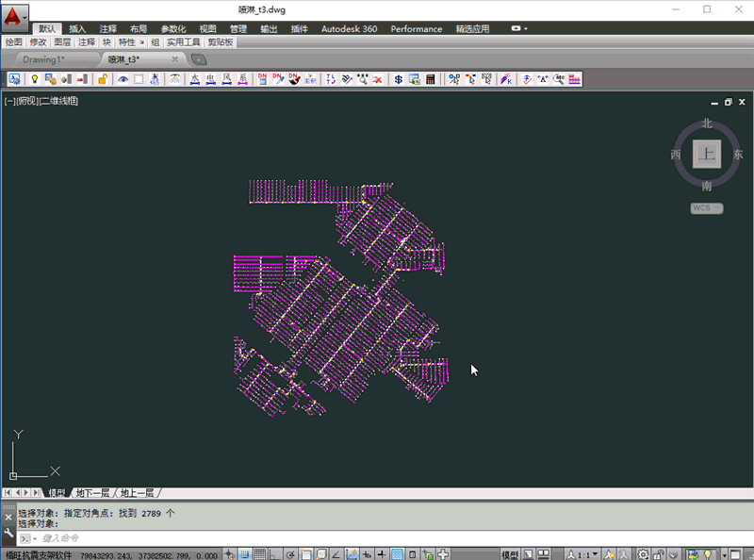Screen dimensions: 754x560
Task: Click the new drawing tab icon
Action: click(x=199, y=59)
